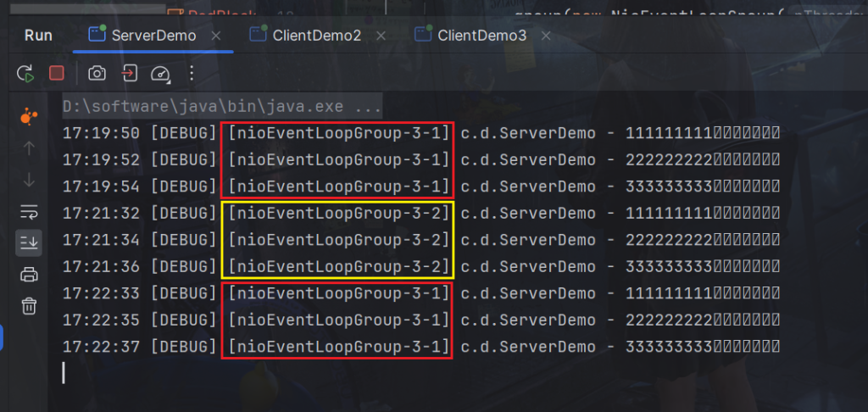Screen dimensions: 868x412
Task: Click the exit arrow toolbar icon
Action: click(129, 74)
